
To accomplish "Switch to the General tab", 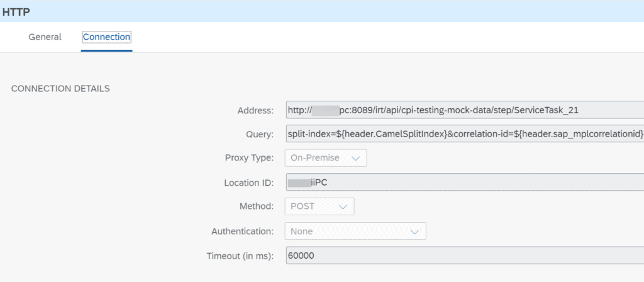I will click(45, 37).
